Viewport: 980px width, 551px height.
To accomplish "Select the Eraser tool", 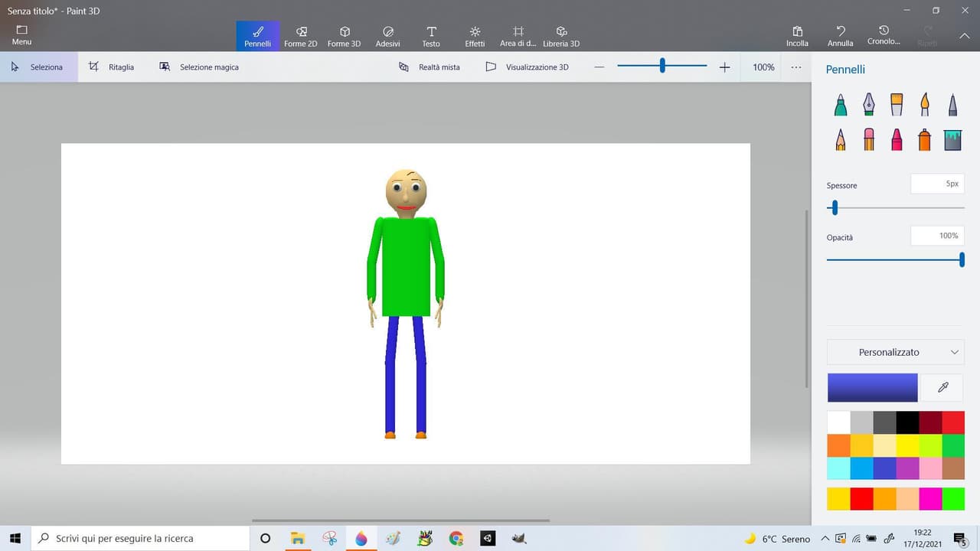I will pyautogui.click(x=869, y=139).
